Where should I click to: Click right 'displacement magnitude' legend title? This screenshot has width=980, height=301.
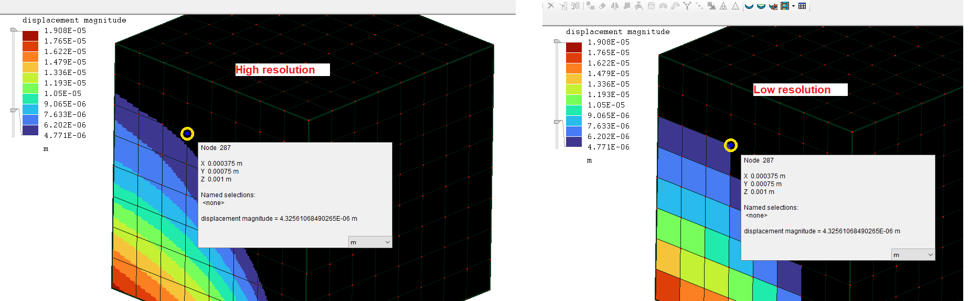pos(618,31)
